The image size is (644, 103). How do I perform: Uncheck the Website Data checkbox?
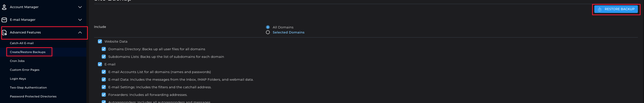point(100,41)
